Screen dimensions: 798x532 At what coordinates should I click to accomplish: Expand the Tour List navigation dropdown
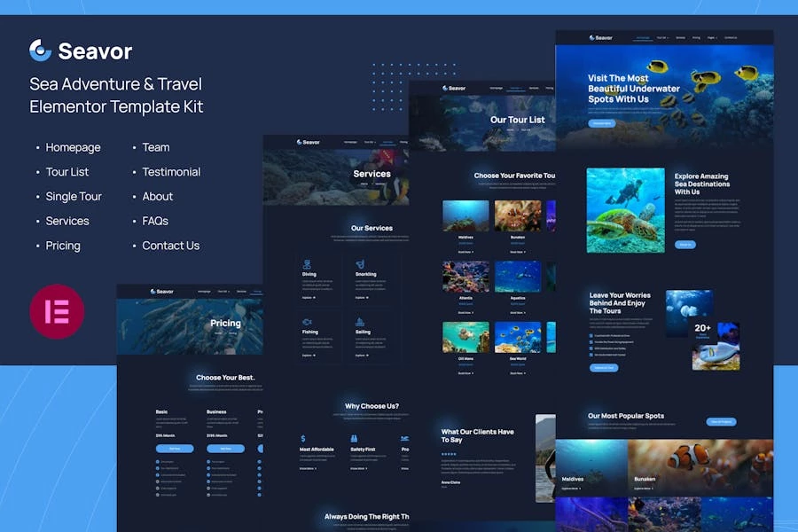[662, 37]
